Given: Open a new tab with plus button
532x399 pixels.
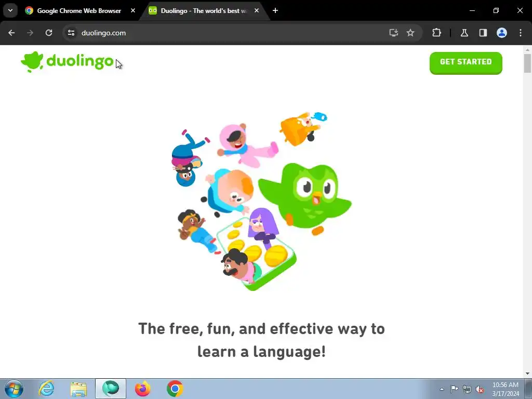Looking at the screenshot, I should click(275, 10).
